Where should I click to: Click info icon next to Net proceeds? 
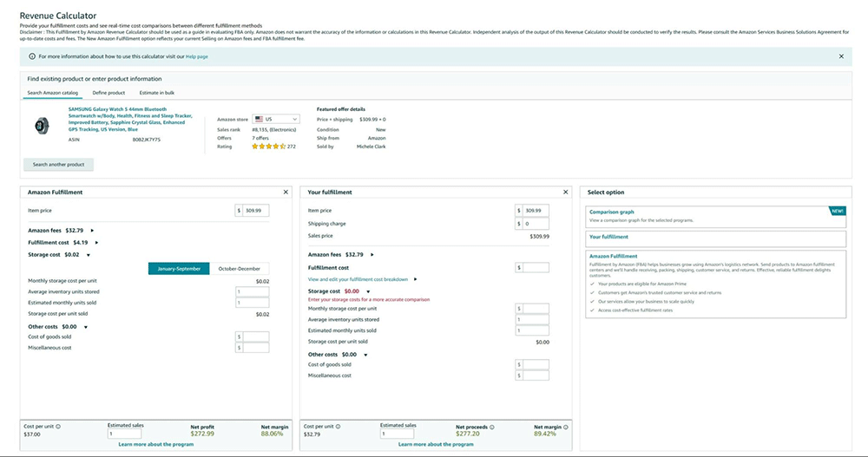(493, 427)
